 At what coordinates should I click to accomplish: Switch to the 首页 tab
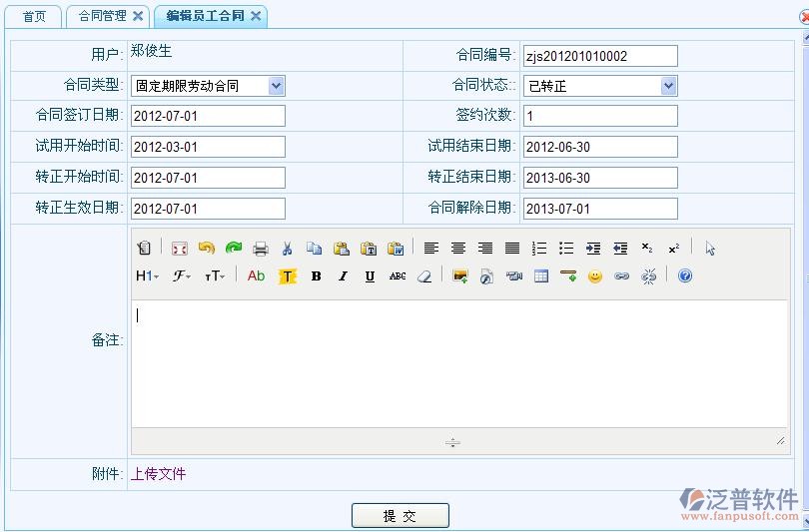[34, 16]
